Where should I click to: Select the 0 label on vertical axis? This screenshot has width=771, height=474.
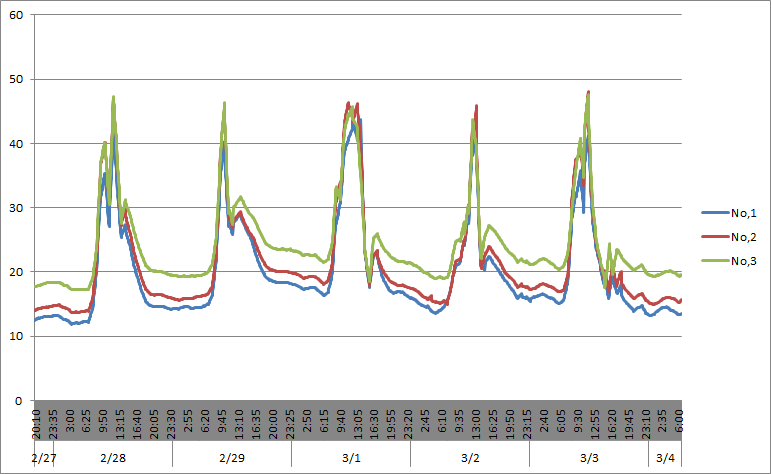[x=17, y=401]
